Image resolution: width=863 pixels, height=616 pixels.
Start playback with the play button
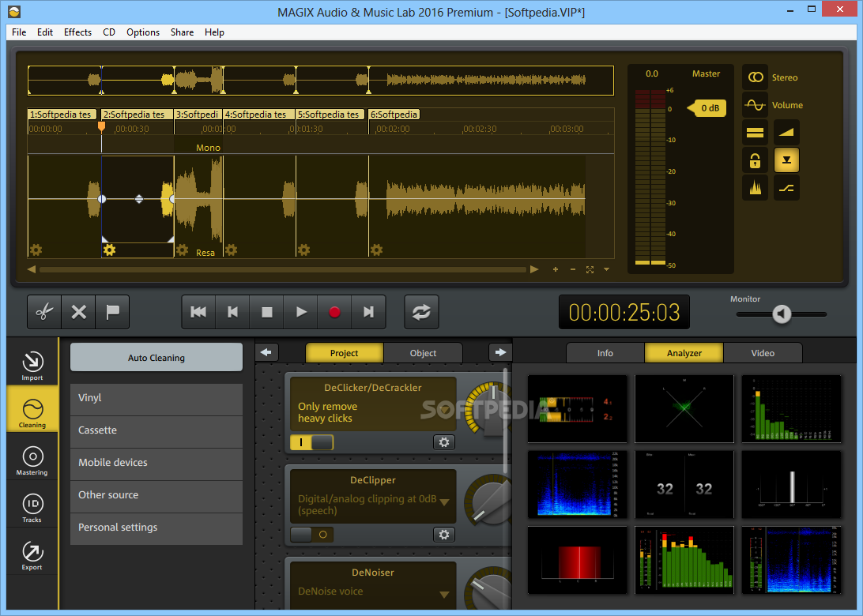tap(301, 312)
